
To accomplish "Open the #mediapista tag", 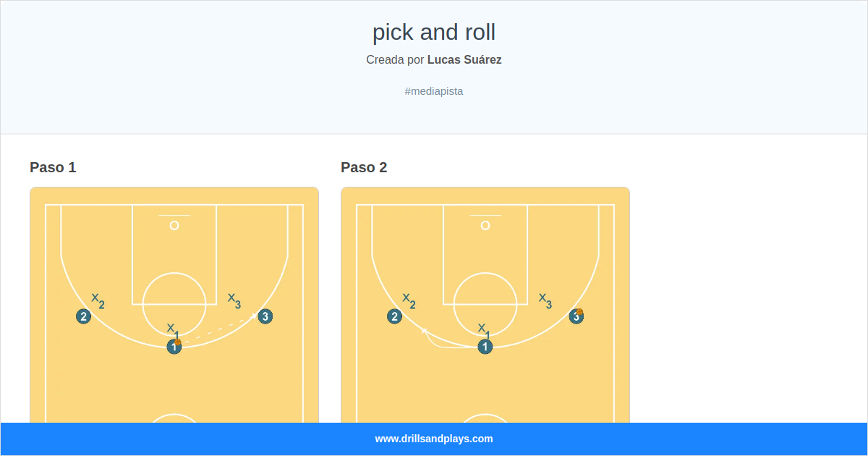I will click(434, 90).
